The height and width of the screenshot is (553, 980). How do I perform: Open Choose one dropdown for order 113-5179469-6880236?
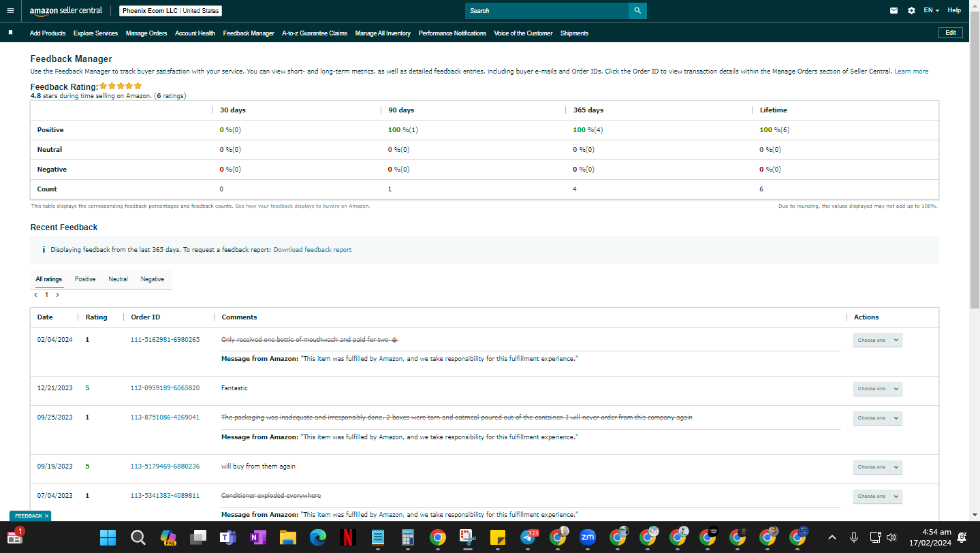point(877,467)
